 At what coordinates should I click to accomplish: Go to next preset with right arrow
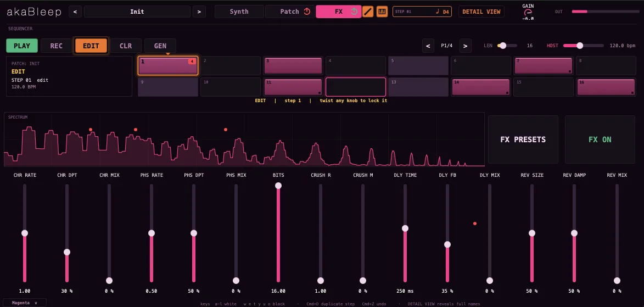(x=199, y=12)
